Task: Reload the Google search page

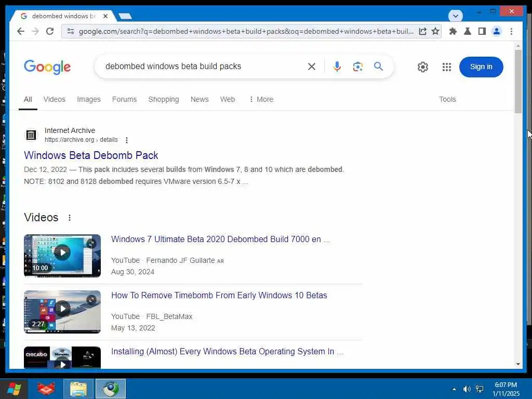Action: (50, 32)
